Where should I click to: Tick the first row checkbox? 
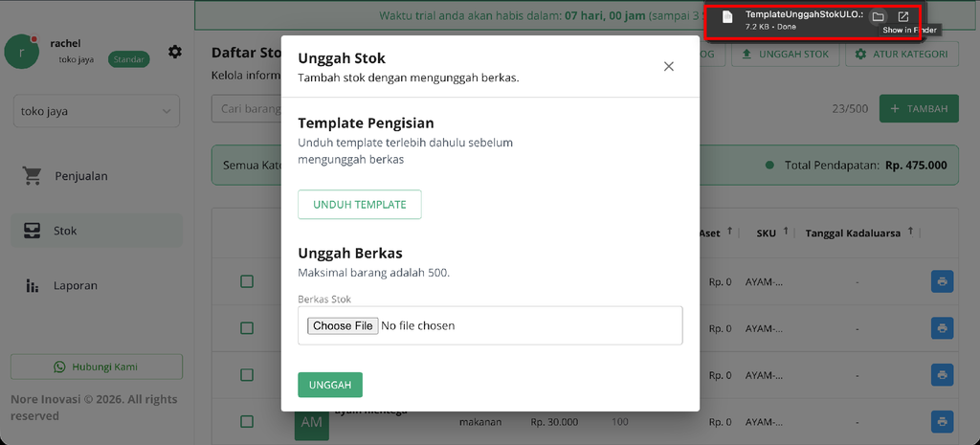pyautogui.click(x=247, y=281)
